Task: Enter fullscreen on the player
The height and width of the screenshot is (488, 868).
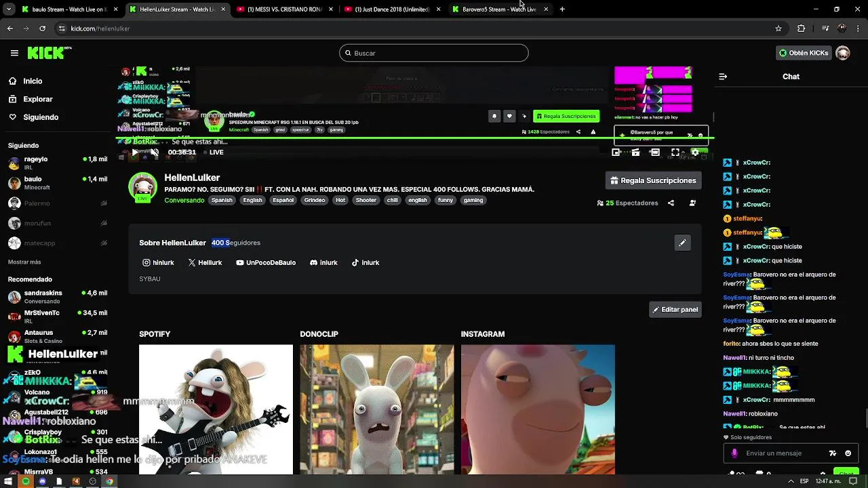Action: (x=675, y=152)
